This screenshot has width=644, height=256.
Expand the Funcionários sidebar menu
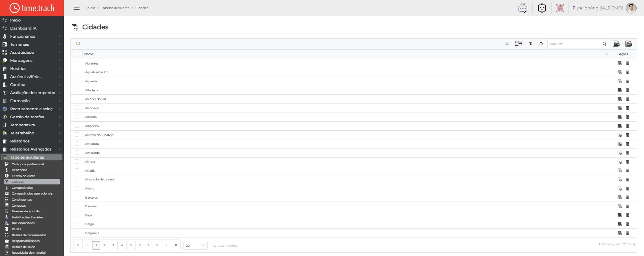32,36
